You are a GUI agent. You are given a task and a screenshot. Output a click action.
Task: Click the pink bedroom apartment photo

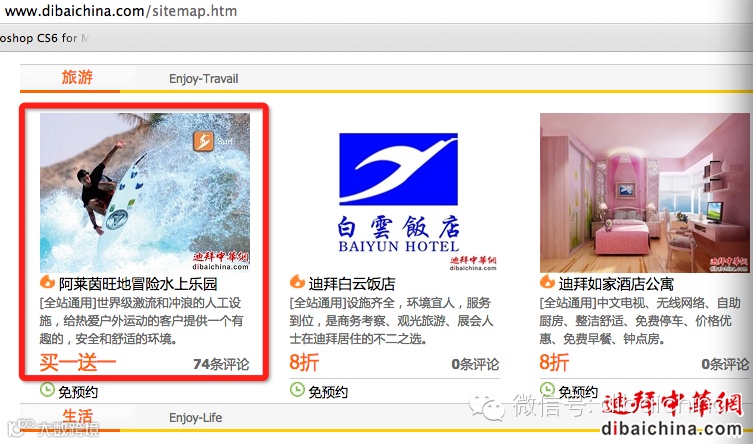[644, 192]
